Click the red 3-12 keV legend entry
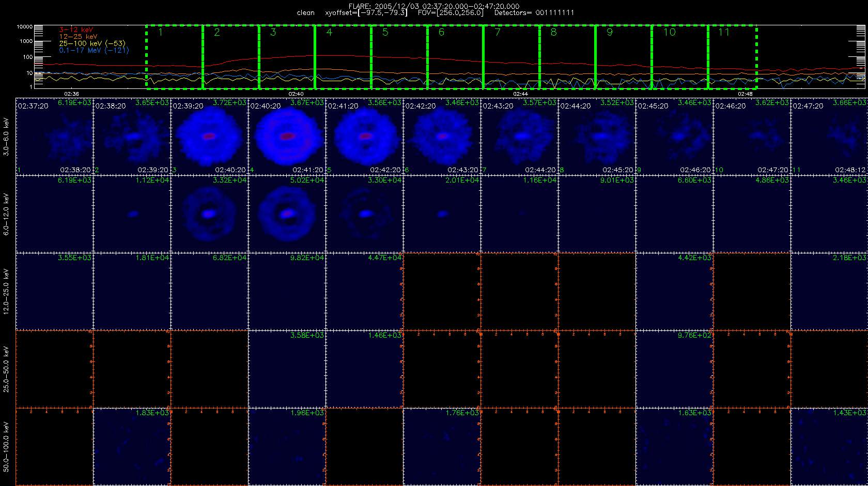Image resolution: width=868 pixels, height=486 pixels. 76,30
